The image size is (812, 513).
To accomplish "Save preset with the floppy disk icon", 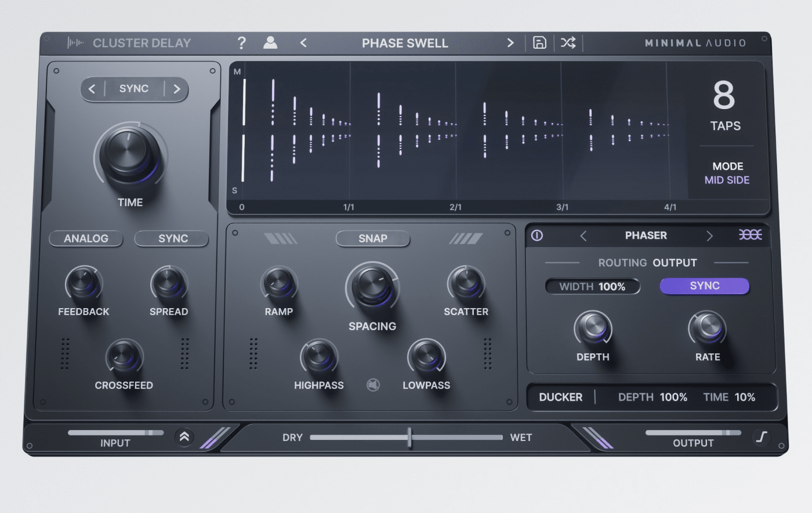I will (539, 42).
